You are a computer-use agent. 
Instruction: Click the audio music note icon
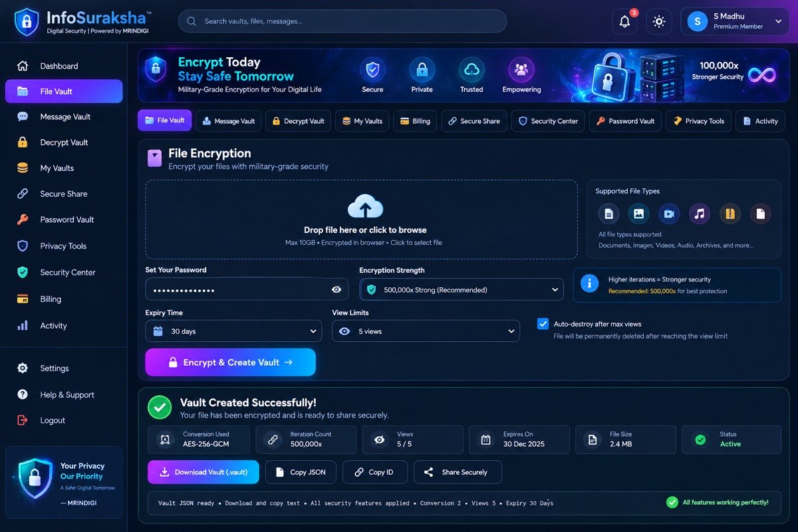[699, 213]
